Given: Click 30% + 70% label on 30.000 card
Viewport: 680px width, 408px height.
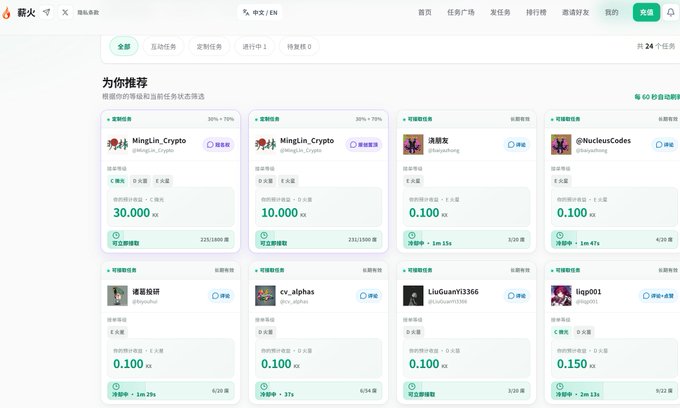Looking at the screenshot, I should coord(221,119).
